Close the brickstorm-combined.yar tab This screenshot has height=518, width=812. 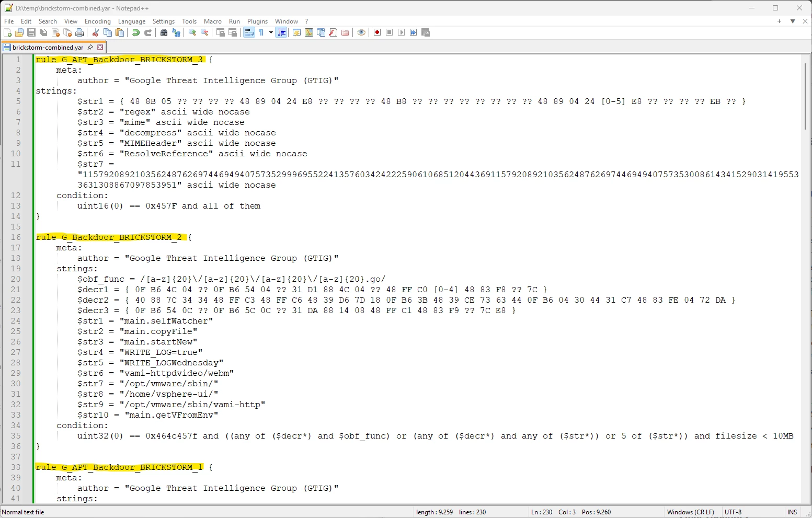[100, 47]
